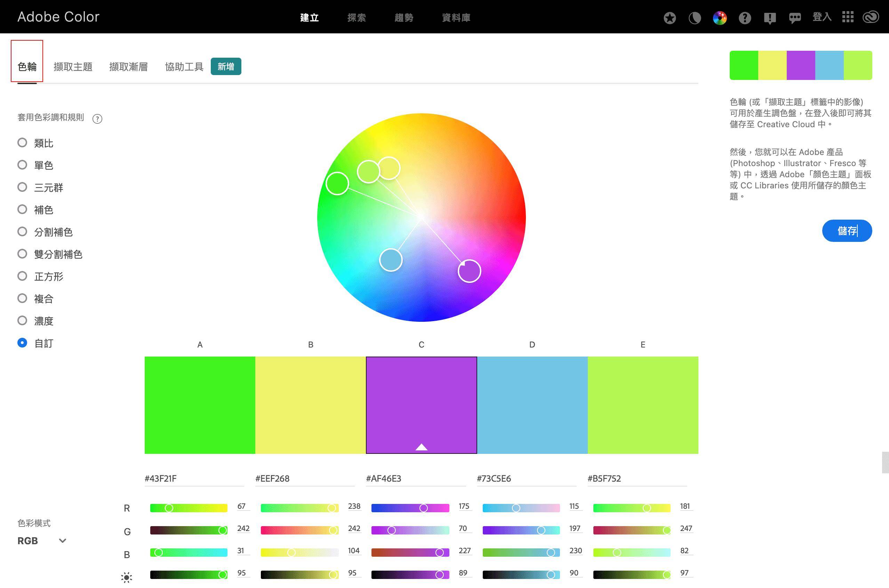Open the apps grid icon
This screenshot has height=588, width=889.
(848, 17)
